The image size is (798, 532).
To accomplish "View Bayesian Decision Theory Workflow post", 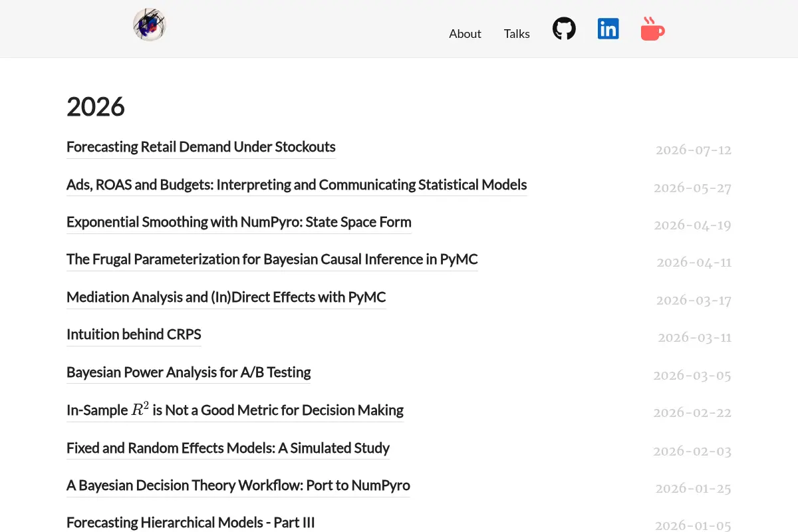I will (238, 485).
